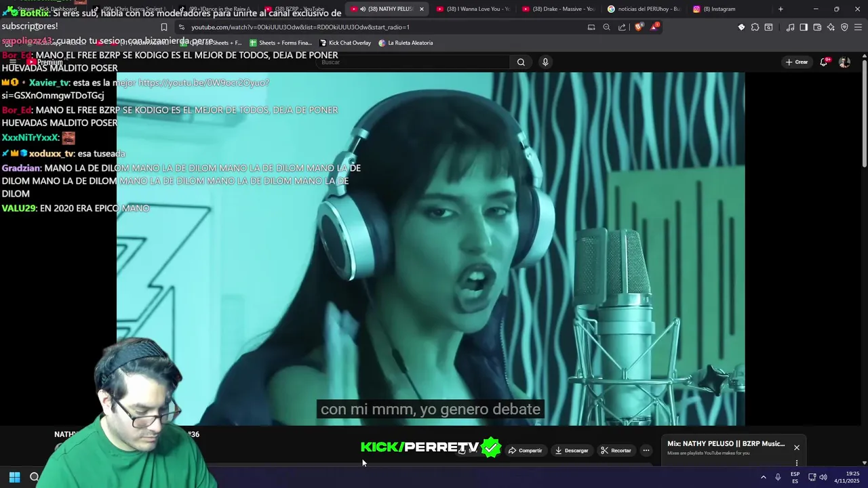Image resolution: width=868 pixels, height=488 pixels.
Task: Open the network tray icon
Action: pos(812,477)
